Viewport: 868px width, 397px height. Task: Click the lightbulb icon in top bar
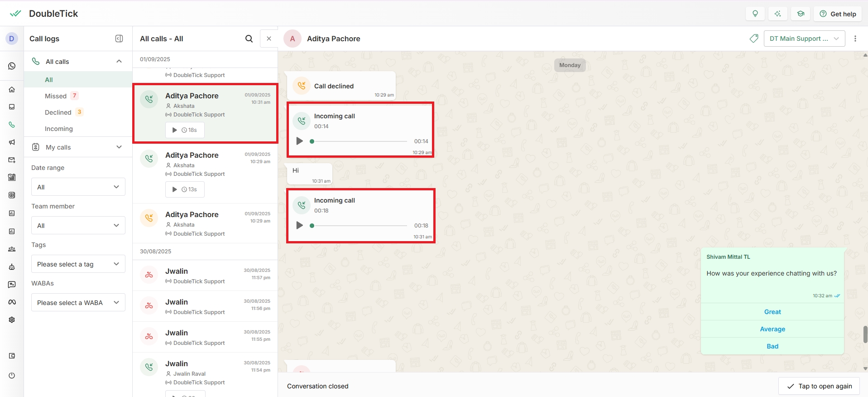tap(755, 14)
